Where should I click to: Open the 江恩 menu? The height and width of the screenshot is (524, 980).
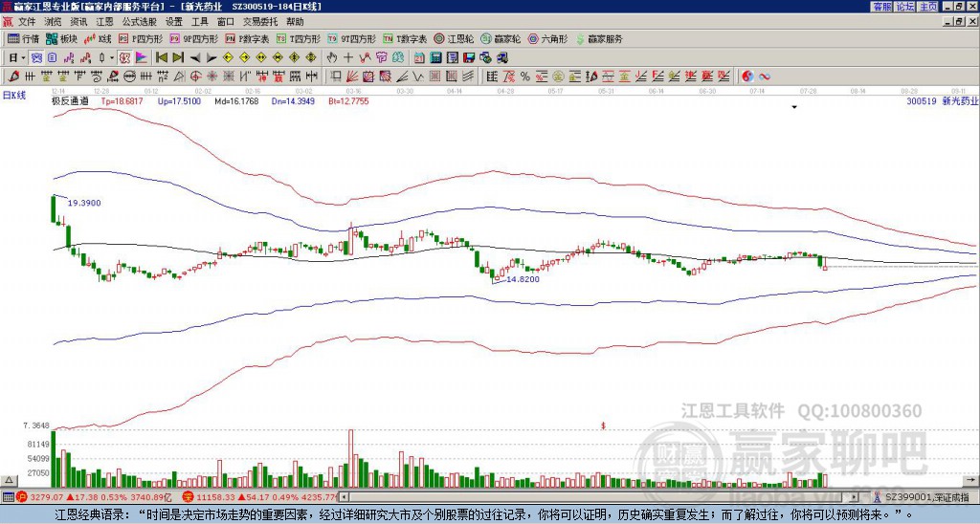tap(105, 22)
